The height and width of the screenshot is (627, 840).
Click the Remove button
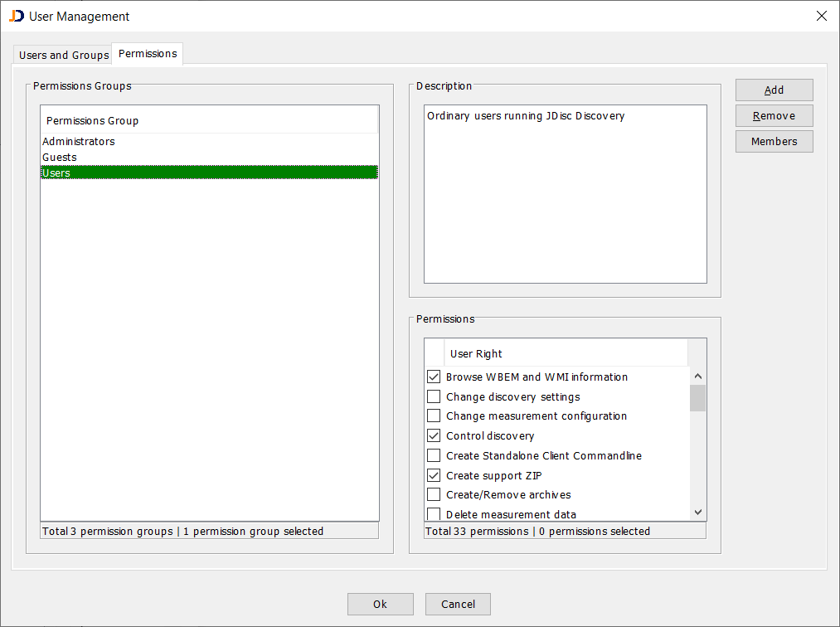point(774,115)
